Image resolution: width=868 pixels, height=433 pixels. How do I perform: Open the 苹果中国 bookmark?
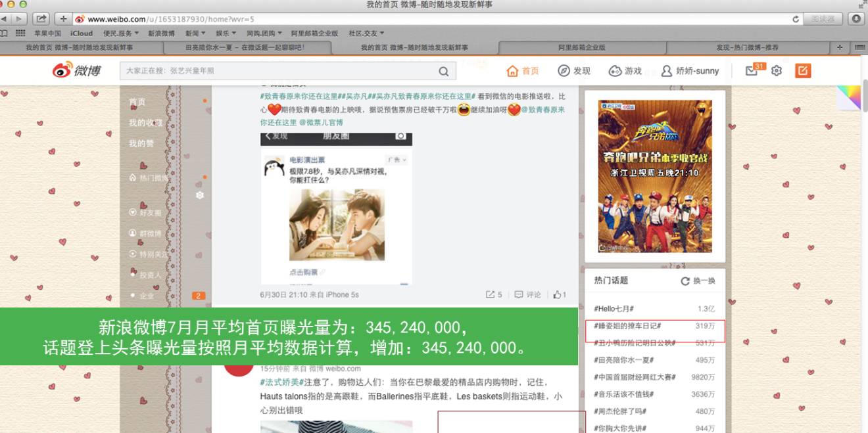pyautogui.click(x=48, y=33)
